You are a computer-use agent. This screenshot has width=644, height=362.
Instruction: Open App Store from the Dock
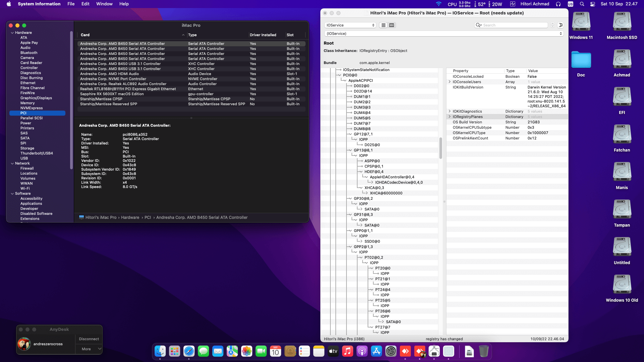pyautogui.click(x=376, y=351)
